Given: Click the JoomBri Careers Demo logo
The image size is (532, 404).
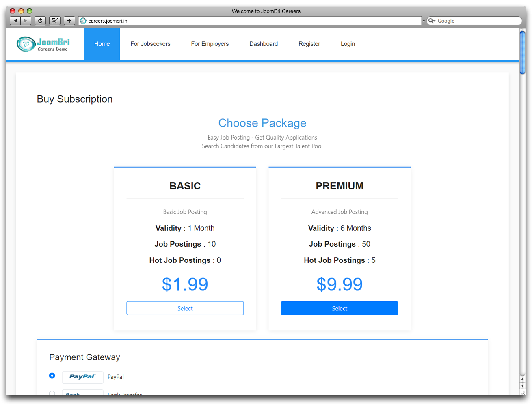Looking at the screenshot, I should pyautogui.click(x=43, y=44).
